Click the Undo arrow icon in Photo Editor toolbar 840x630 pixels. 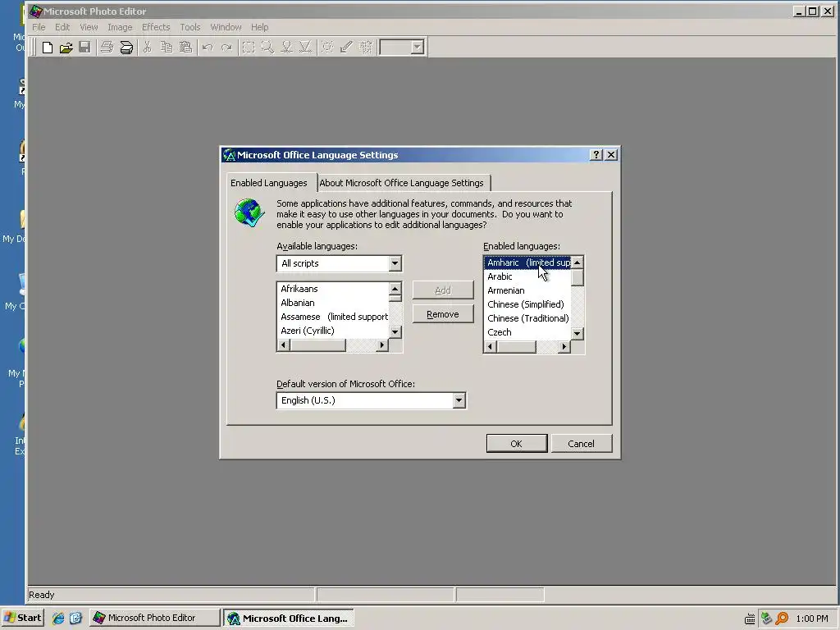click(208, 48)
